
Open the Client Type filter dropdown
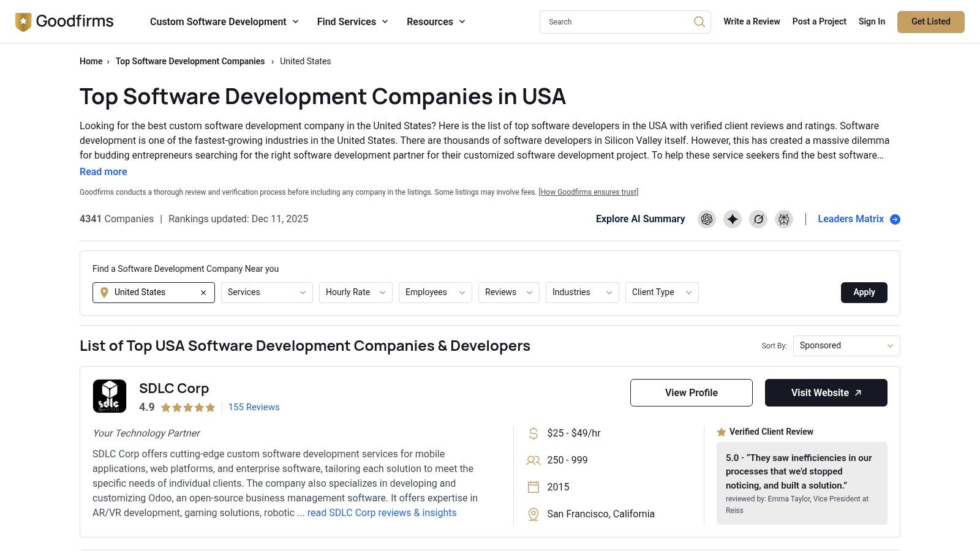point(661,293)
